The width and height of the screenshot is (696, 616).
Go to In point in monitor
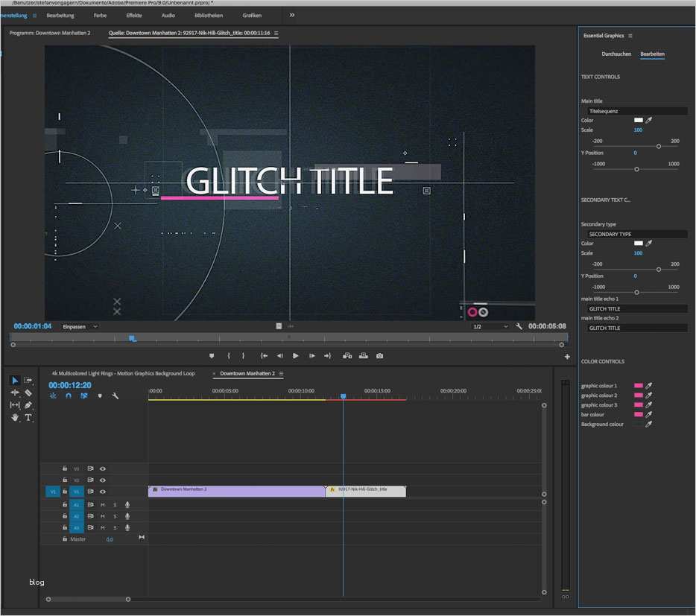pyautogui.click(x=264, y=356)
